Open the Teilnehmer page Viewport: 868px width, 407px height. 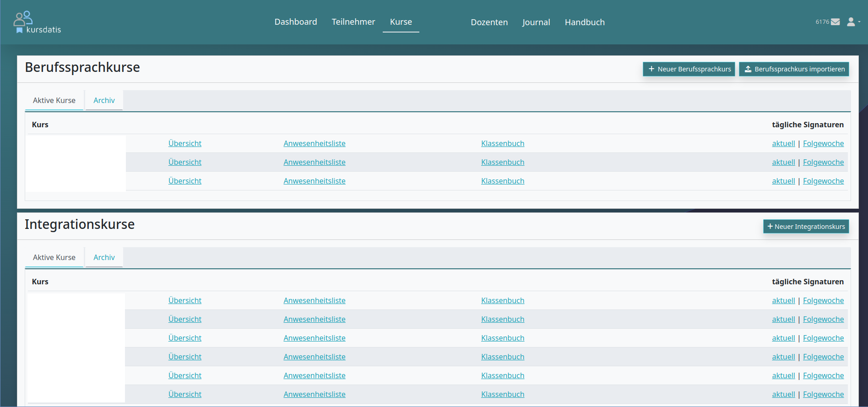[x=353, y=22]
